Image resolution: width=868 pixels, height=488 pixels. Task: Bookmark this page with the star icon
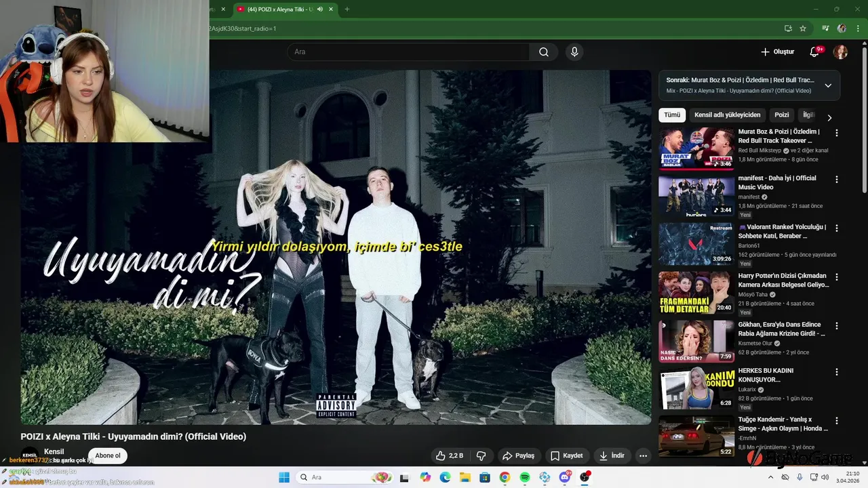tap(803, 28)
